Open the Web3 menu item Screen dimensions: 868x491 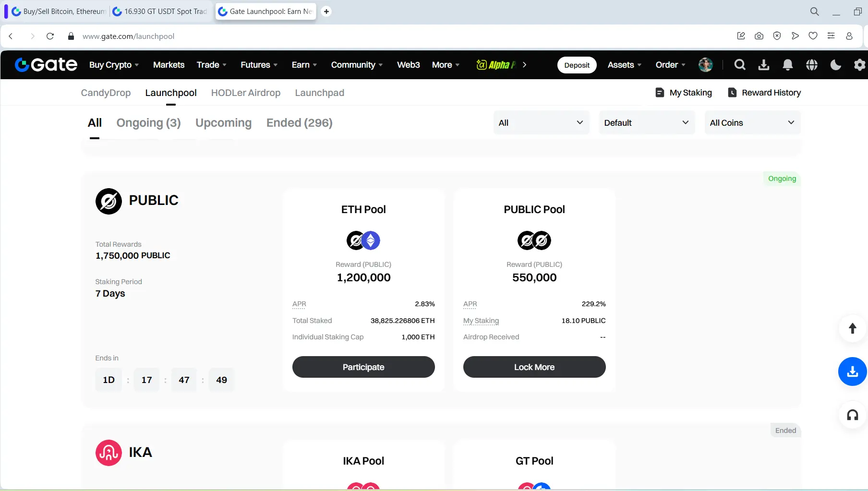tap(409, 65)
